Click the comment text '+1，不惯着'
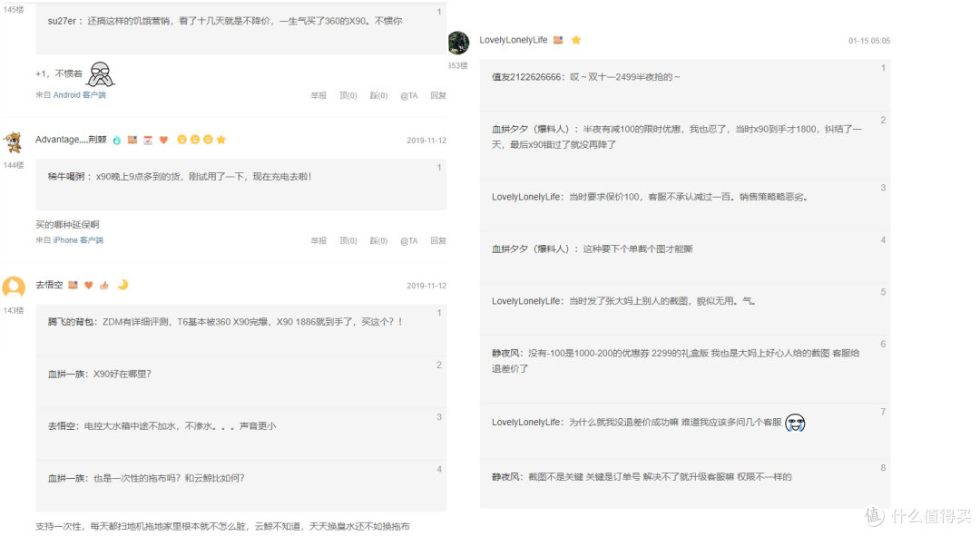Viewport: 980px width, 536px height. tap(59, 73)
